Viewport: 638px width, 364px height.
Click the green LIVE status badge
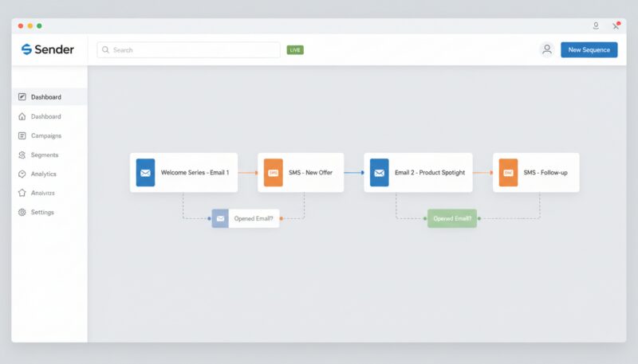click(295, 49)
